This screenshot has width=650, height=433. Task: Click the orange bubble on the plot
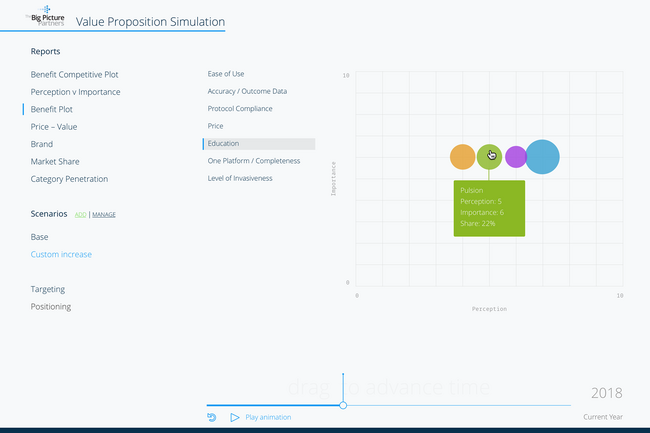462,157
